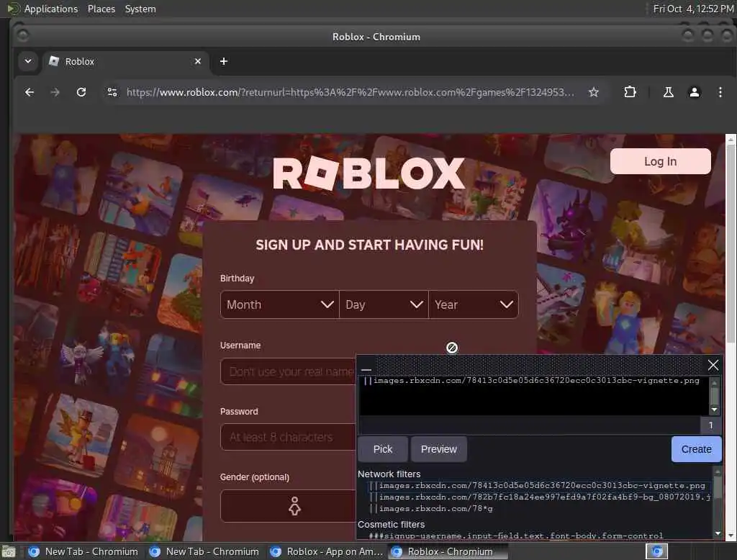Open the browser profile icon
The width and height of the screenshot is (737, 560).
pos(695,92)
